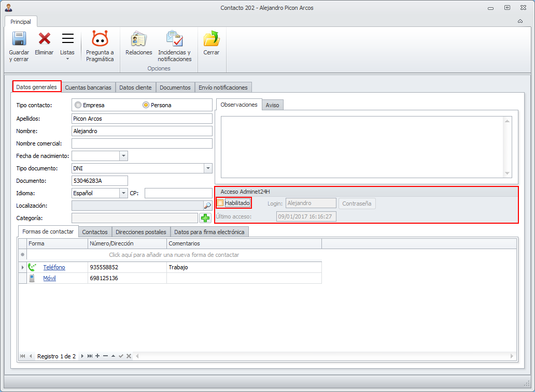Screen dimensions: 535x392
Task: Click the green Teléfono row icon
Action: click(32, 267)
